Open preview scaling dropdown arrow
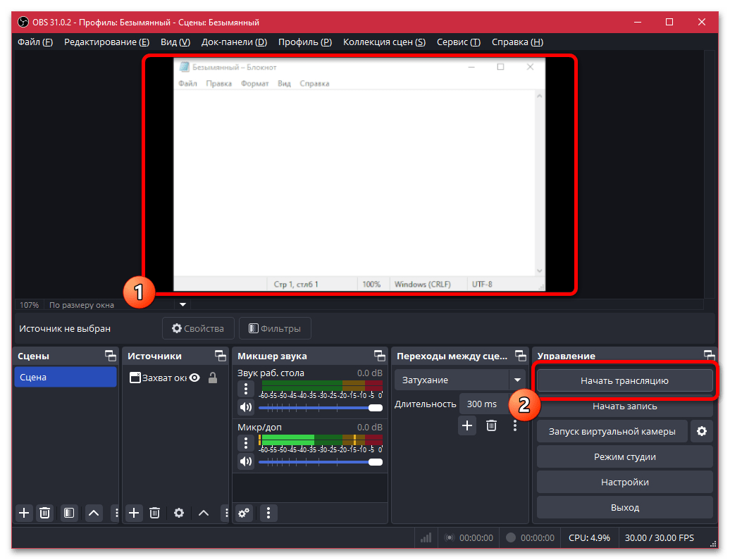The image size is (730, 560). 183,305
